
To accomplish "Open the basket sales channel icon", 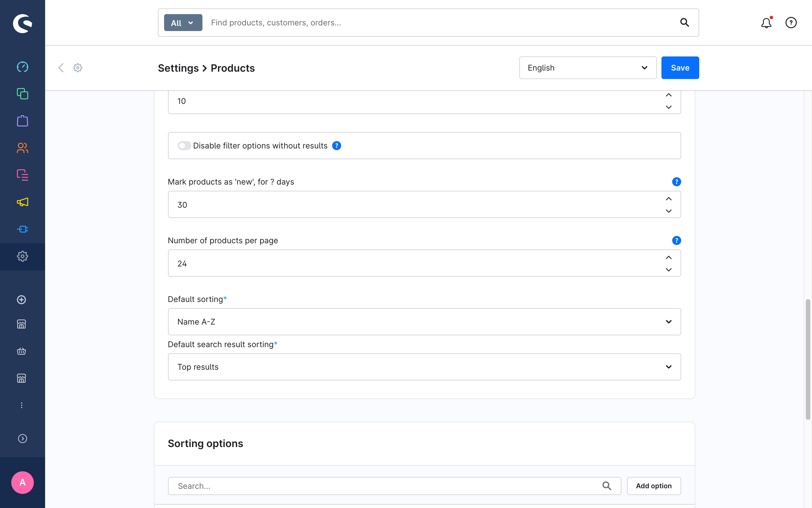I will 21,351.
